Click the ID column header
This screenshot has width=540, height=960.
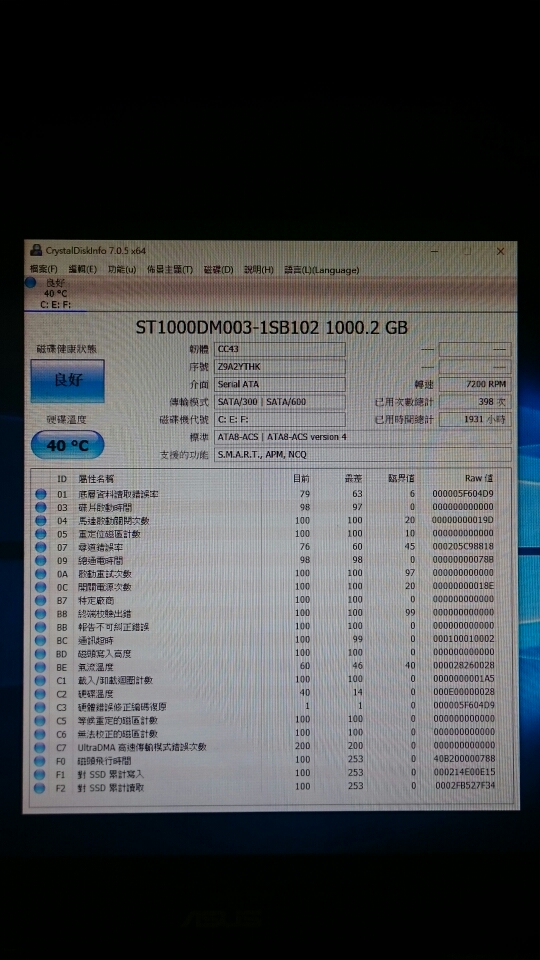[62, 479]
